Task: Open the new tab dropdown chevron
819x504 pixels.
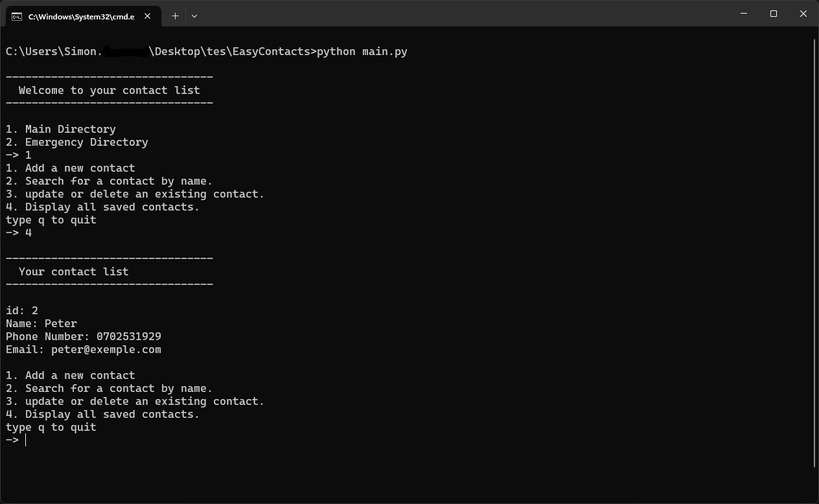Action: tap(194, 16)
